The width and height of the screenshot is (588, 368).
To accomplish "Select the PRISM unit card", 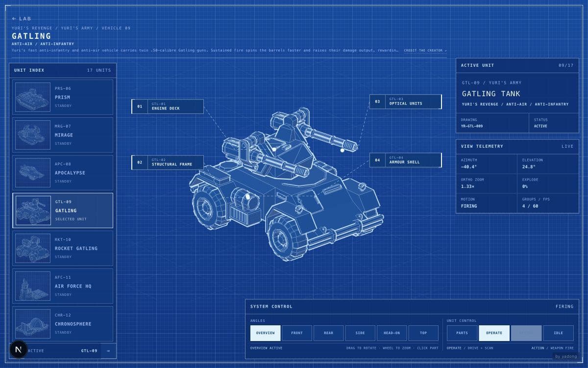I will 63,97.
